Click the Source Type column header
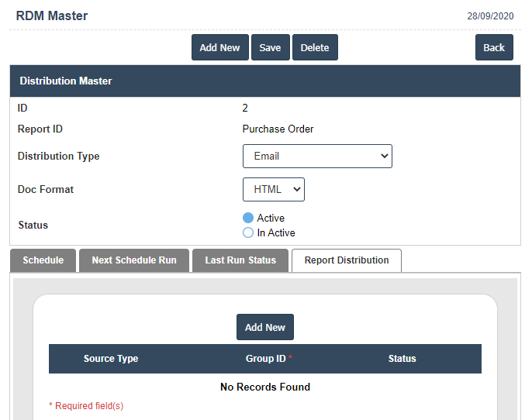 click(111, 359)
